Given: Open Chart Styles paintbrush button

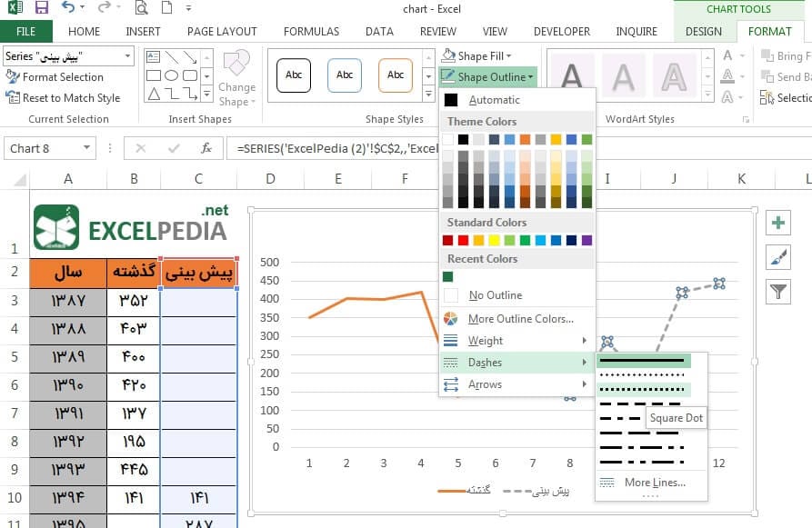Looking at the screenshot, I should (777, 257).
